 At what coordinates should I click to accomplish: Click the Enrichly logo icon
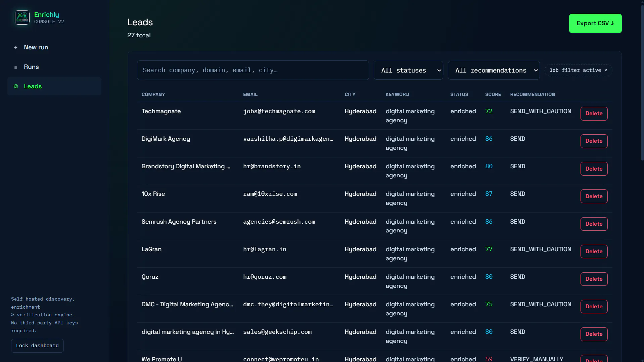click(x=22, y=17)
